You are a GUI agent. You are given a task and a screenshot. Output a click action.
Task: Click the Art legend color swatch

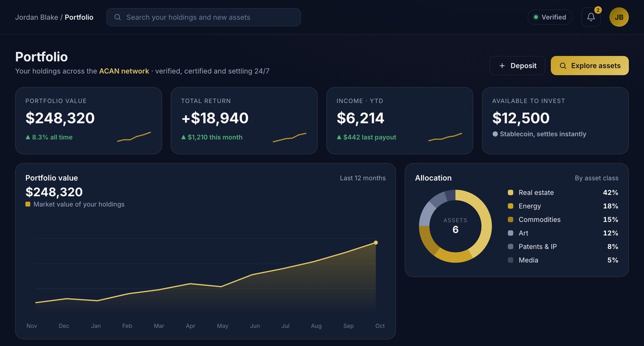point(511,233)
